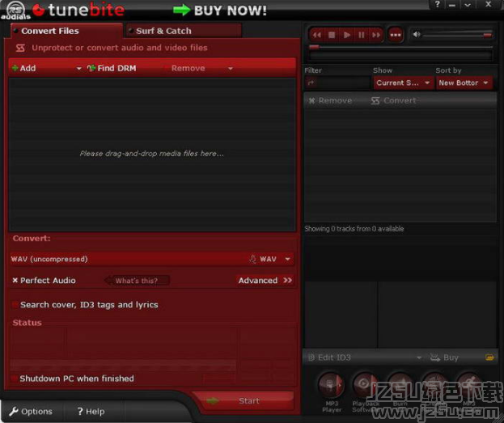Image resolution: width=504 pixels, height=423 pixels.
Task: Open the WAV output format dropdown
Action: tap(152, 259)
